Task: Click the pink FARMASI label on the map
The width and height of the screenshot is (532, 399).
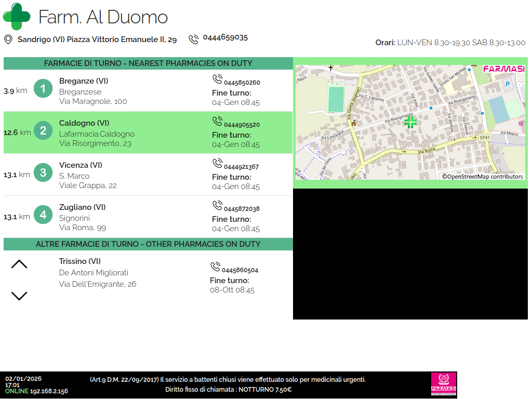Action: coord(503,69)
